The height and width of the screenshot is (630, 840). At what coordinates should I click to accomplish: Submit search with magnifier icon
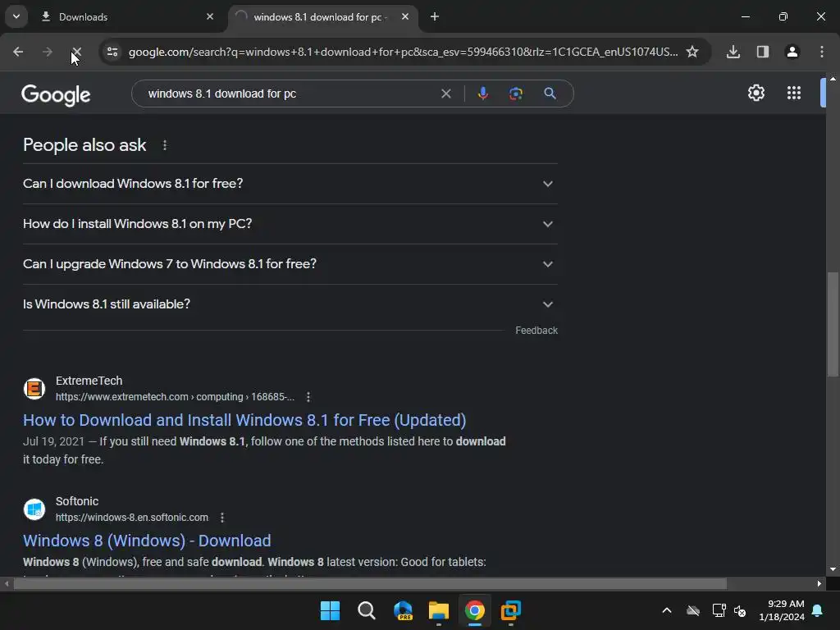click(x=550, y=94)
